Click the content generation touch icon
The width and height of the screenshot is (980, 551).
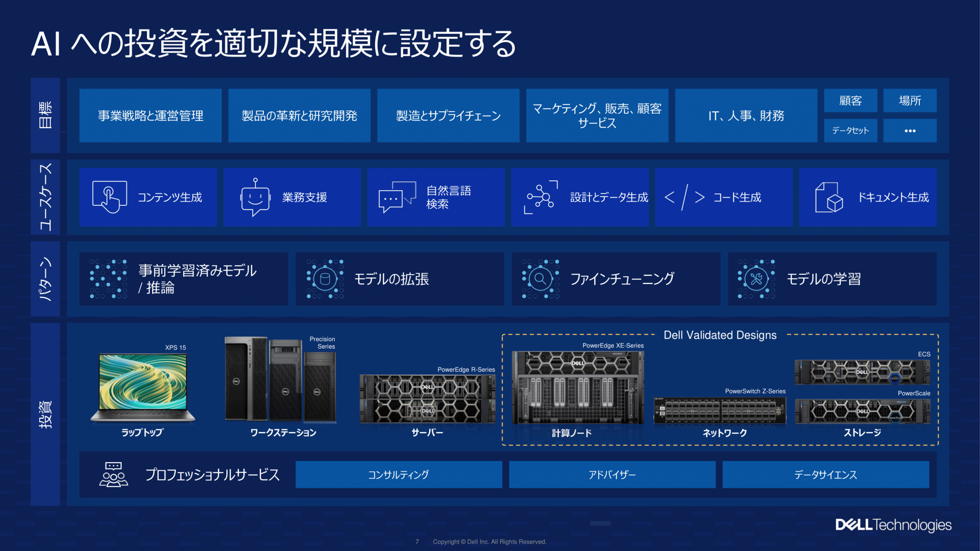pos(109,197)
